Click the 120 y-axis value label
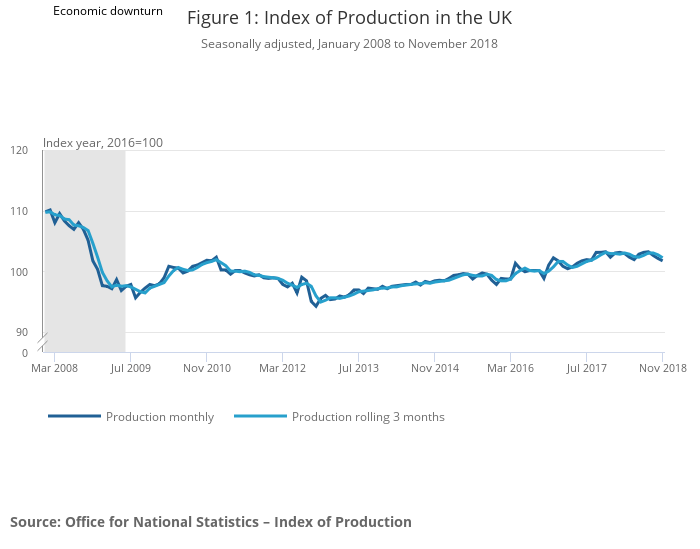The image size is (700, 549). (x=19, y=151)
